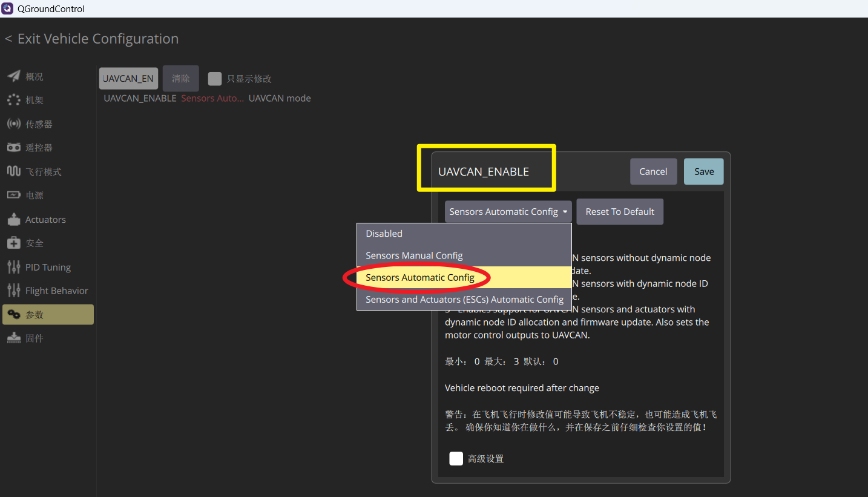Screen dimensions: 868x497
Task: Switch to the Flight Behavior tab
Action: point(48,291)
